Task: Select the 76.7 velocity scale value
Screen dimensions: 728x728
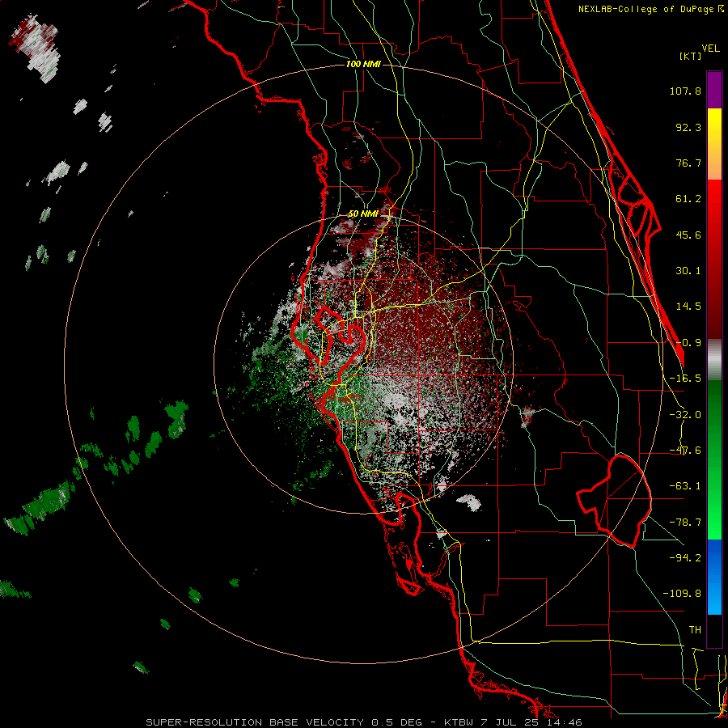Action: pos(688,163)
